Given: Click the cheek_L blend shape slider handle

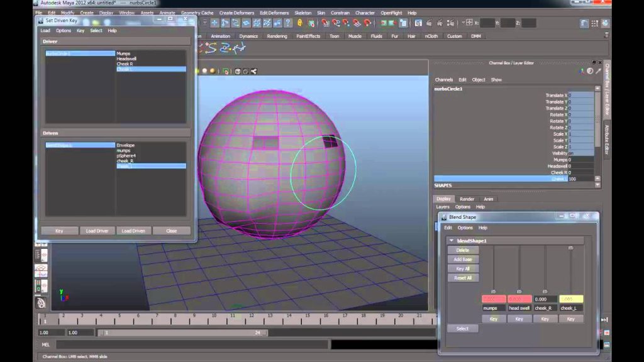Looking at the screenshot, I should coord(570,248).
